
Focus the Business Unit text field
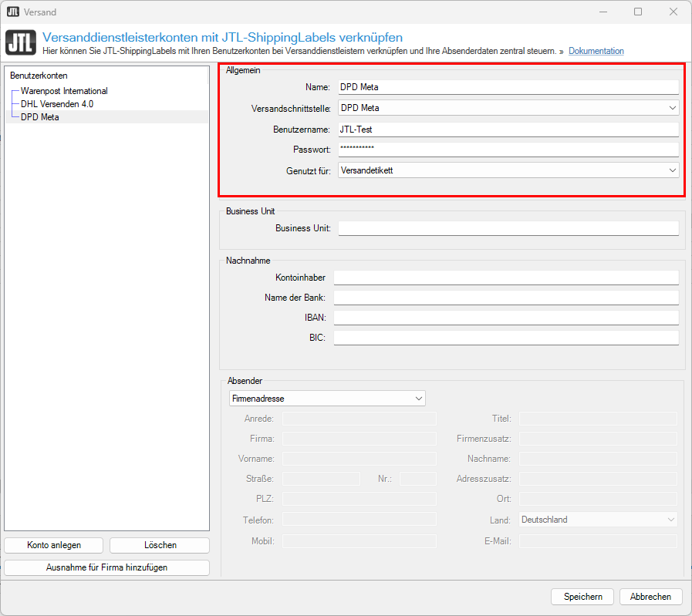508,228
